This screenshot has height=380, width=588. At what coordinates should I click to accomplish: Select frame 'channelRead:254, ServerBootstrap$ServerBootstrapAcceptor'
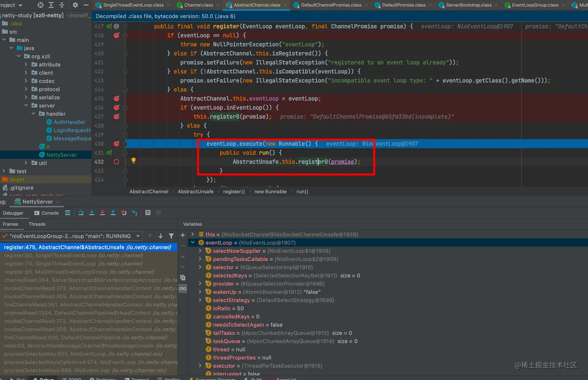(89, 280)
